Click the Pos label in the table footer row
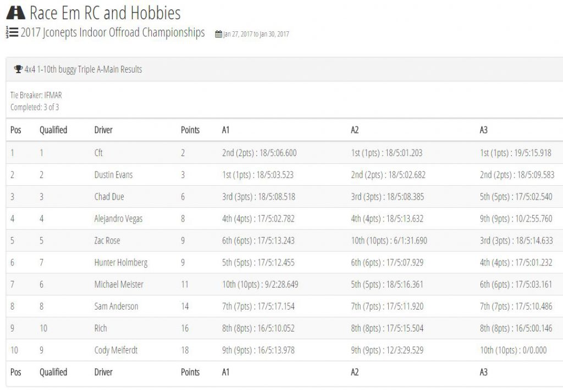The height and width of the screenshot is (392, 563). tap(16, 372)
